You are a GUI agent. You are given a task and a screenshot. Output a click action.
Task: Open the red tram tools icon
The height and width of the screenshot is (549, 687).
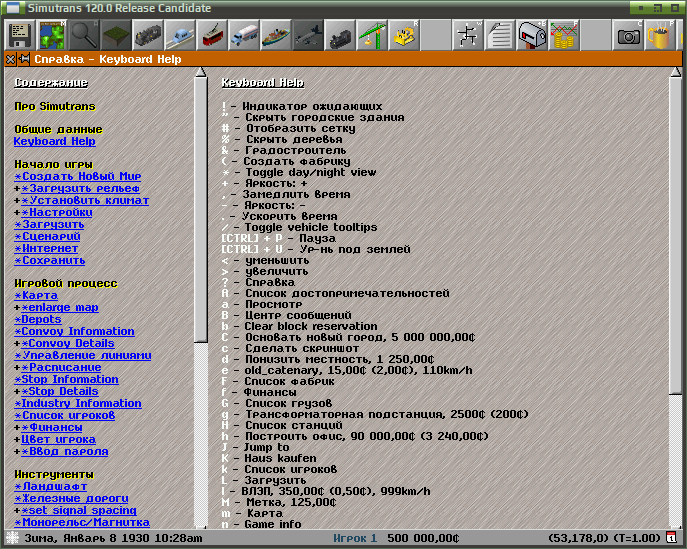point(212,35)
